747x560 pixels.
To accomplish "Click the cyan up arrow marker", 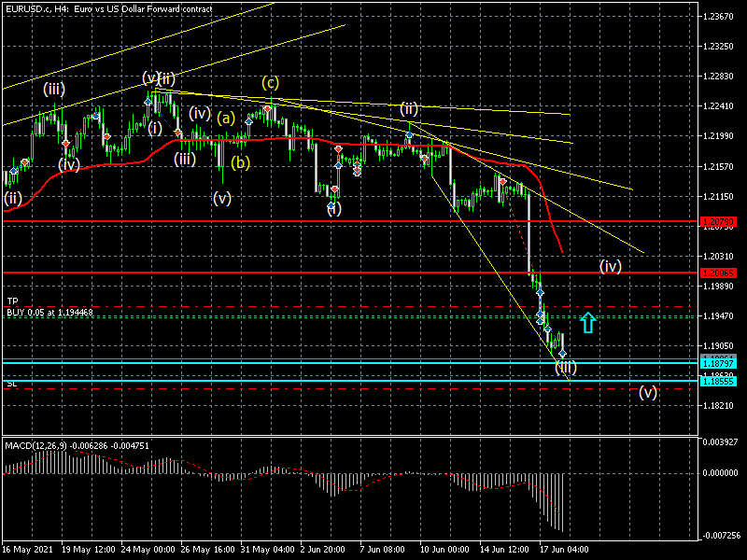I will (587, 323).
